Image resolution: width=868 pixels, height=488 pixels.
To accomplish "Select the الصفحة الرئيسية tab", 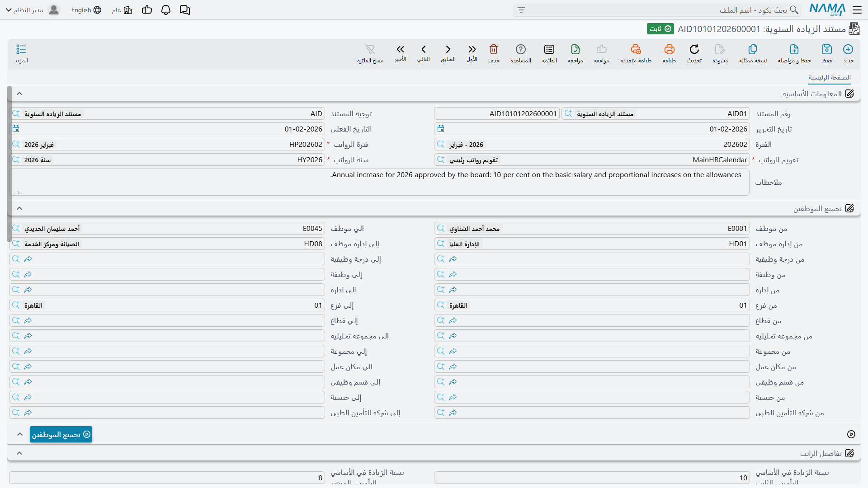I will point(830,78).
